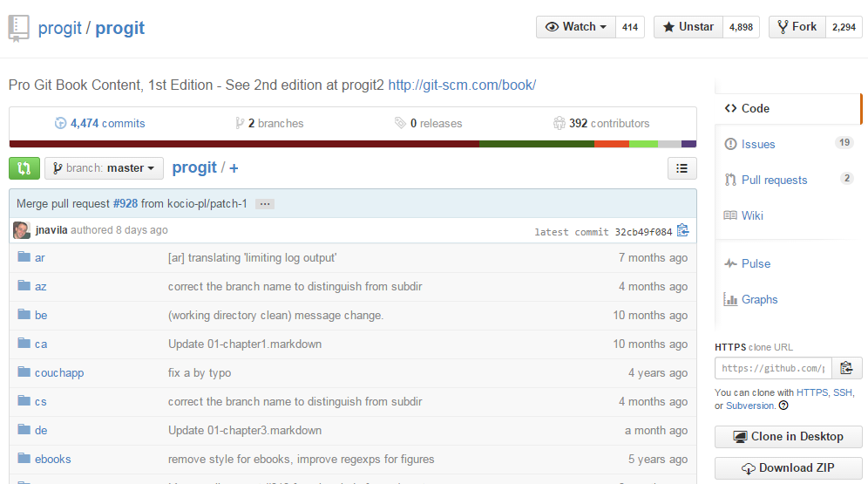Fork the progit repository
This screenshot has height=484, width=868.
click(797, 26)
